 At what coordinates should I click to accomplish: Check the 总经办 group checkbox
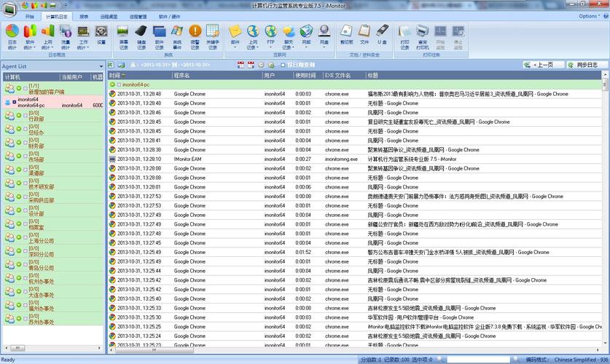(26, 129)
